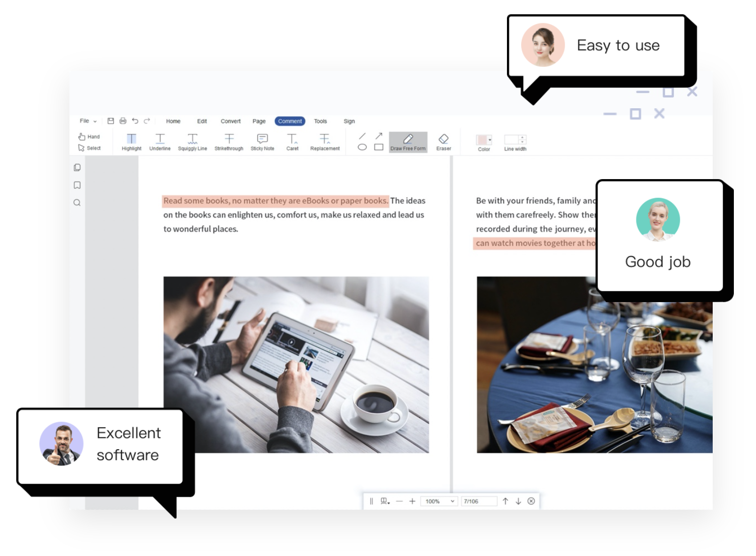Switch to the Hand tool
This screenshot has width=756, height=556.
click(89, 137)
